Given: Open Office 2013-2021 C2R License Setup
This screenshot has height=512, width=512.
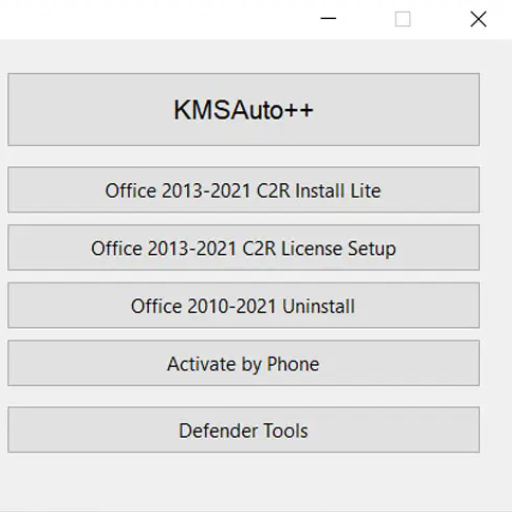Looking at the screenshot, I should tap(244, 248).
